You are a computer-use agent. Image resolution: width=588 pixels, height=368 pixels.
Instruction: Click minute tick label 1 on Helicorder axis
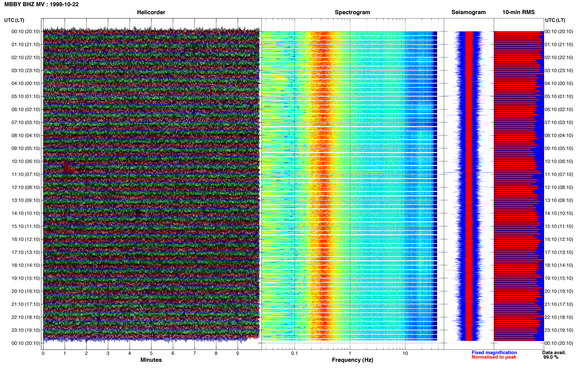[65, 353]
